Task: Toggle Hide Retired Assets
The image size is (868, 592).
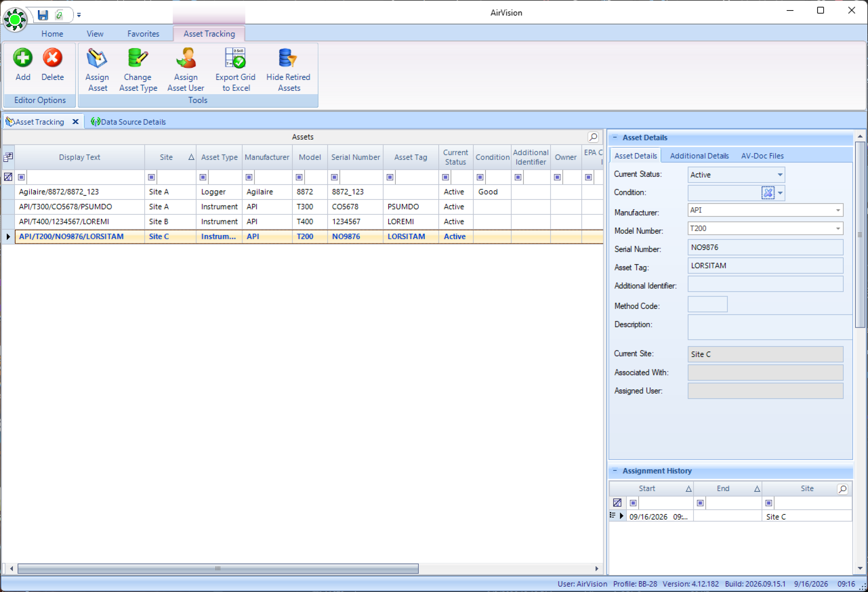Action: tap(288, 70)
